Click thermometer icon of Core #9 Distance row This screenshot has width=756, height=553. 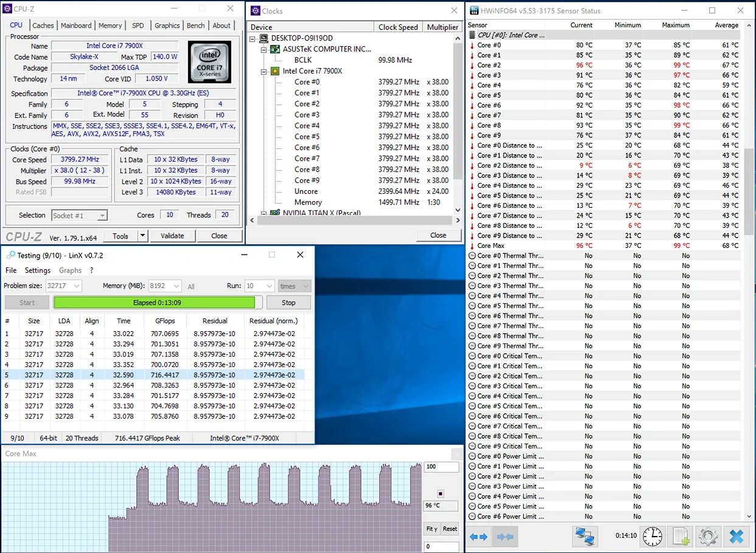472,236
